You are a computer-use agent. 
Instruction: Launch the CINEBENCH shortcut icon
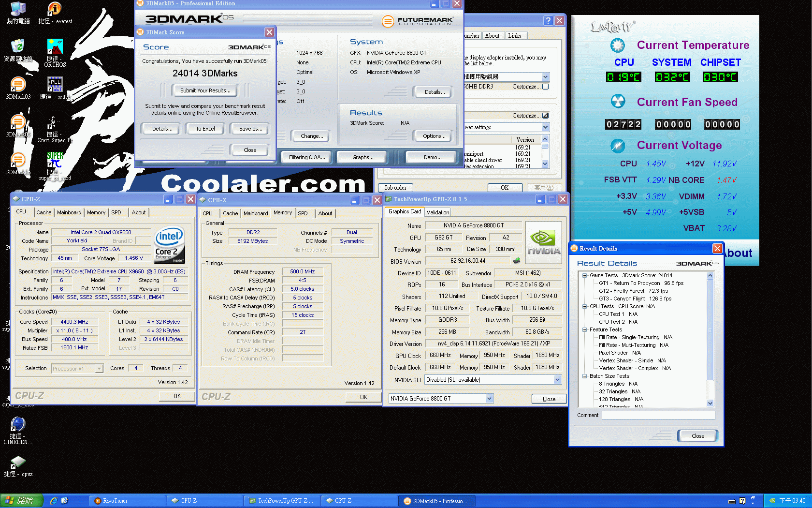[x=18, y=431]
